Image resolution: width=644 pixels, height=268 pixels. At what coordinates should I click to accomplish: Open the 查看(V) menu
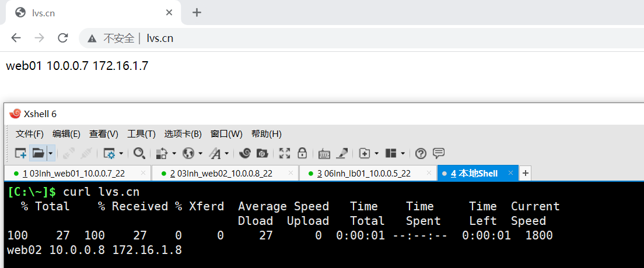[x=104, y=134]
